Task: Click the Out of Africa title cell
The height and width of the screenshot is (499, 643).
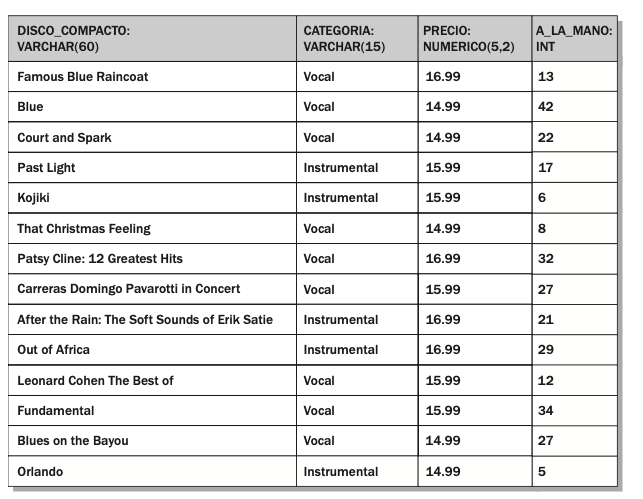Action: click(54, 350)
